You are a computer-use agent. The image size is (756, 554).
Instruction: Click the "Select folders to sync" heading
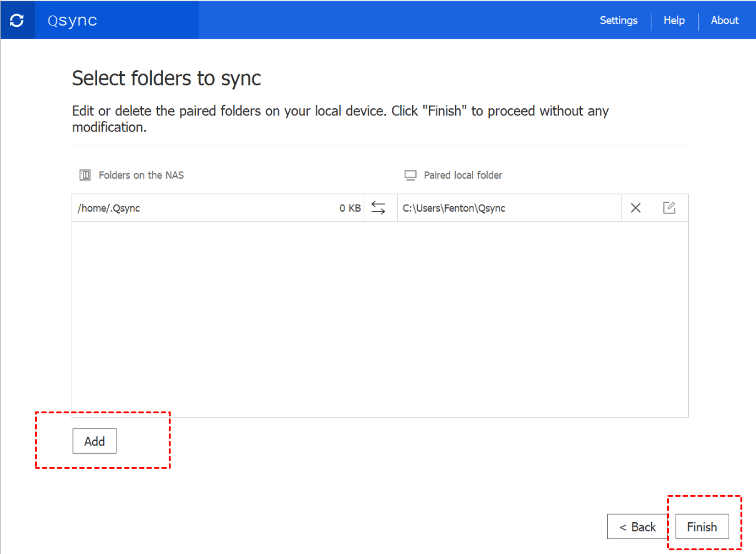[x=166, y=78]
